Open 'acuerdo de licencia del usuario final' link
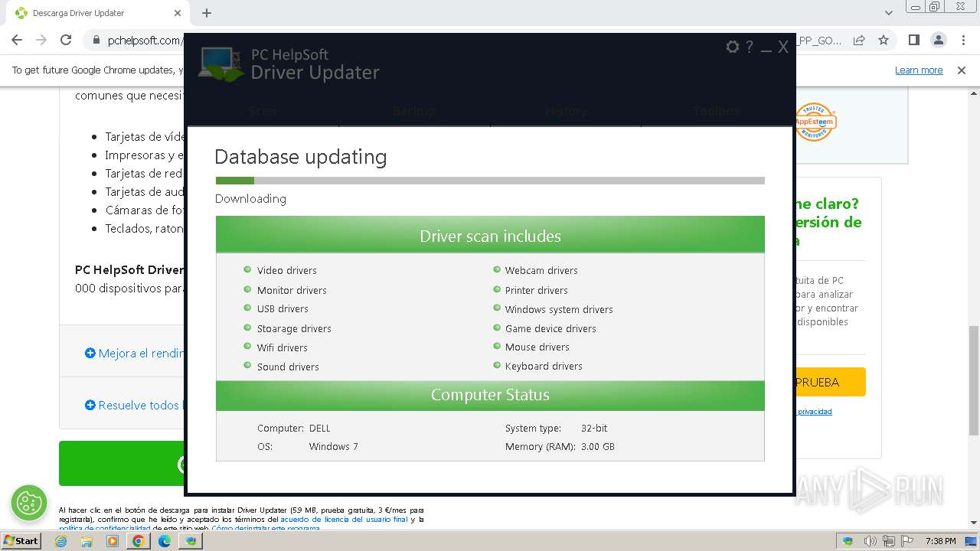Image resolution: width=980 pixels, height=551 pixels. (344, 520)
